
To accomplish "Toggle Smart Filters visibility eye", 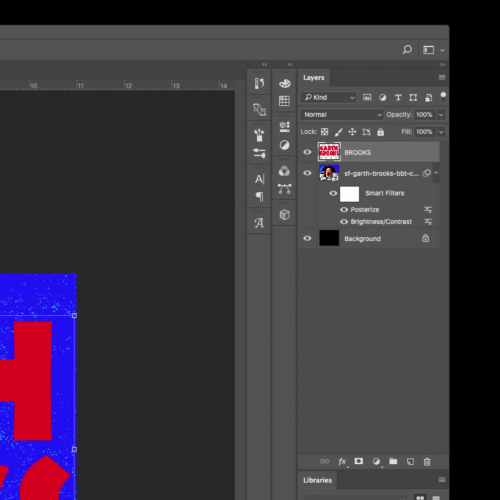I will pos(333,193).
